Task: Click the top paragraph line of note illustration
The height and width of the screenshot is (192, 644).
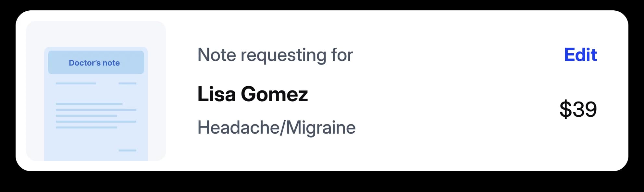Action: (89, 104)
